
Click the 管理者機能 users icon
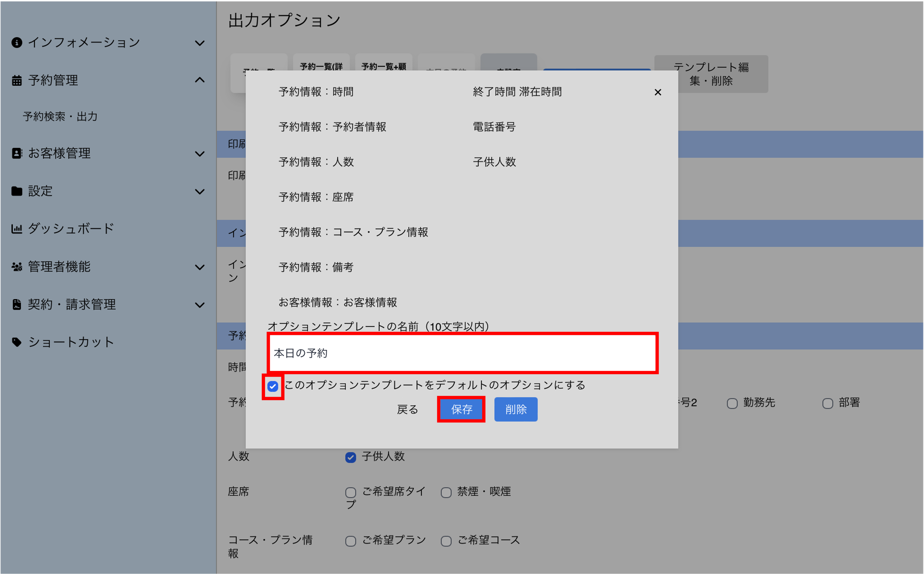(17, 267)
